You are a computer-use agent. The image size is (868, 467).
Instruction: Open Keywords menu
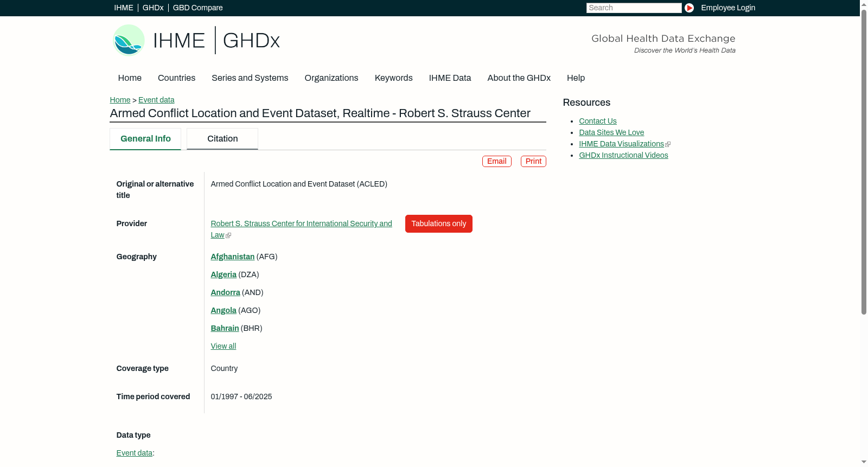point(394,78)
